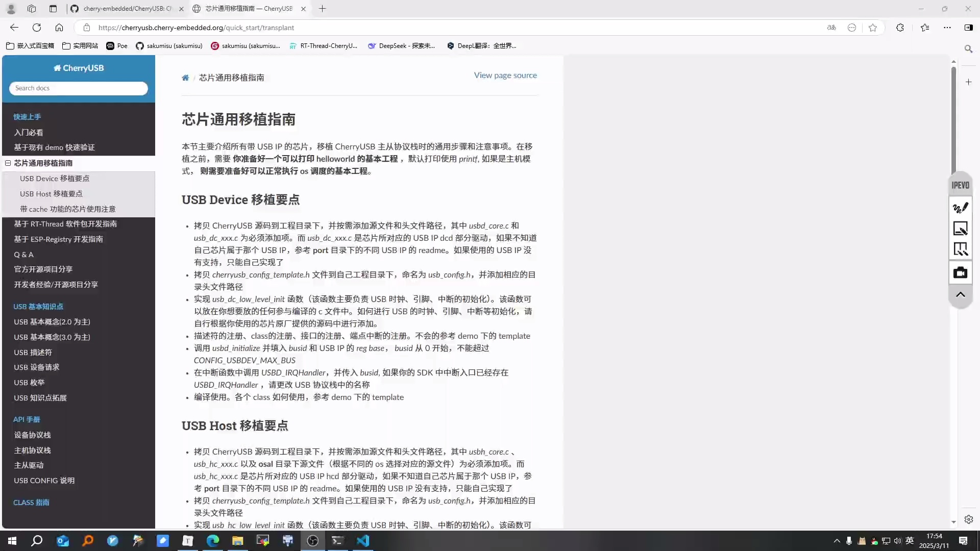The image size is (980, 551).
Task: Open the browser settings and more menu
Action: click(x=947, y=28)
